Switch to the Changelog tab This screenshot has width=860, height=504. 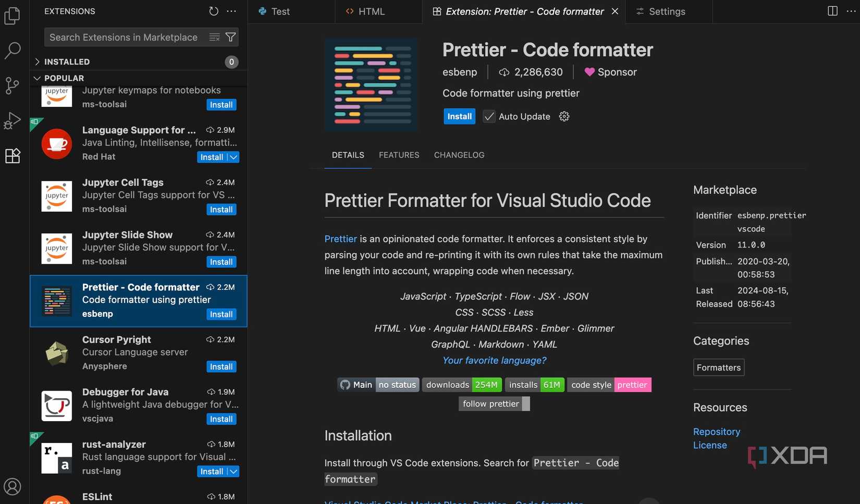pos(459,155)
